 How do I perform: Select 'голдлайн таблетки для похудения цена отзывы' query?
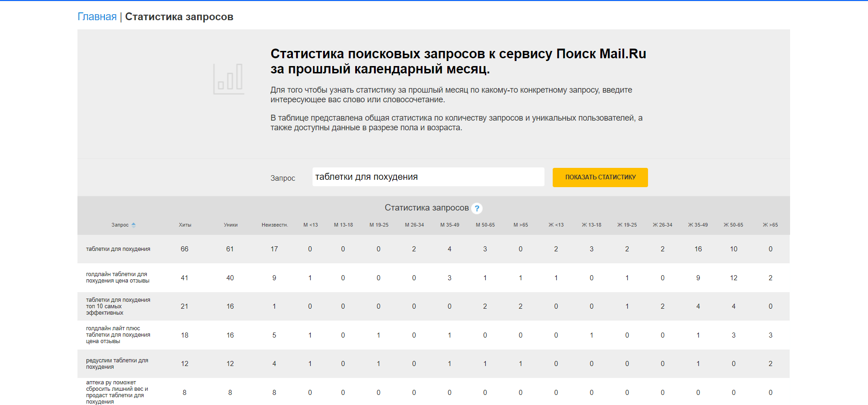pos(117,277)
